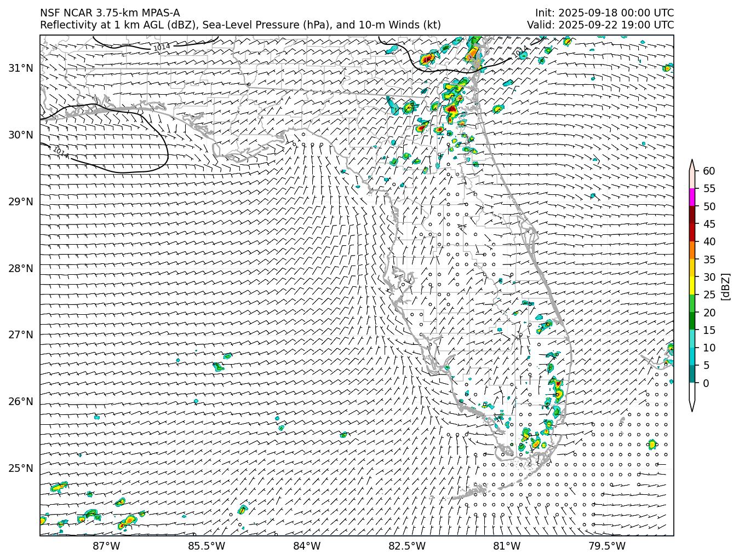This screenshot has width=739, height=560.
Task: Click the 25°N latitude axis label
Action: coord(21,468)
